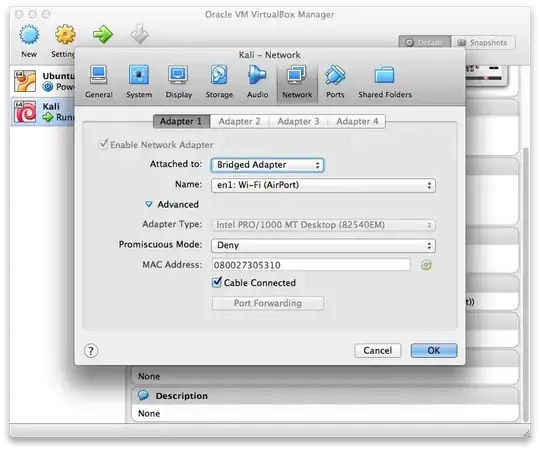The height and width of the screenshot is (451, 540).
Task: Toggle the Enable Network Adapter checkbox
Action: point(103,144)
